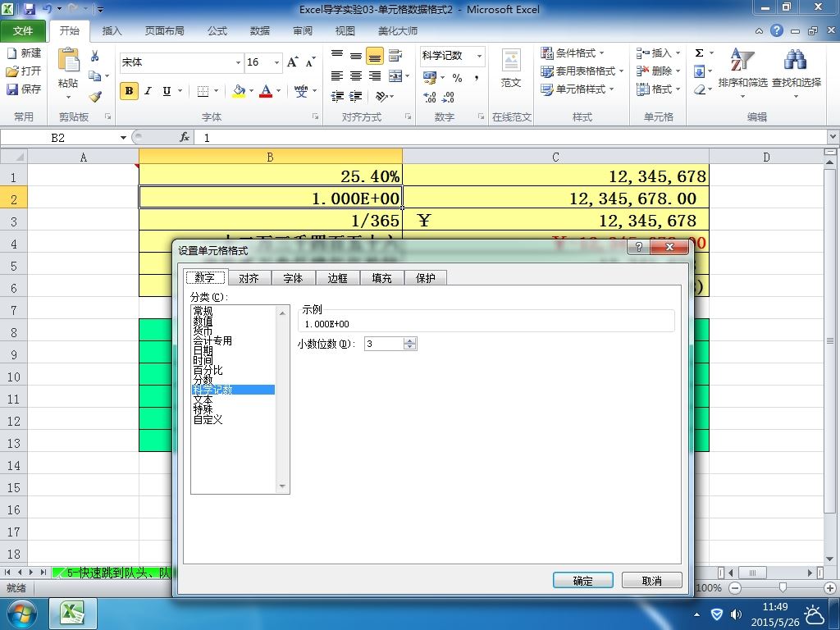Toggle Bold formatting button

(129, 91)
